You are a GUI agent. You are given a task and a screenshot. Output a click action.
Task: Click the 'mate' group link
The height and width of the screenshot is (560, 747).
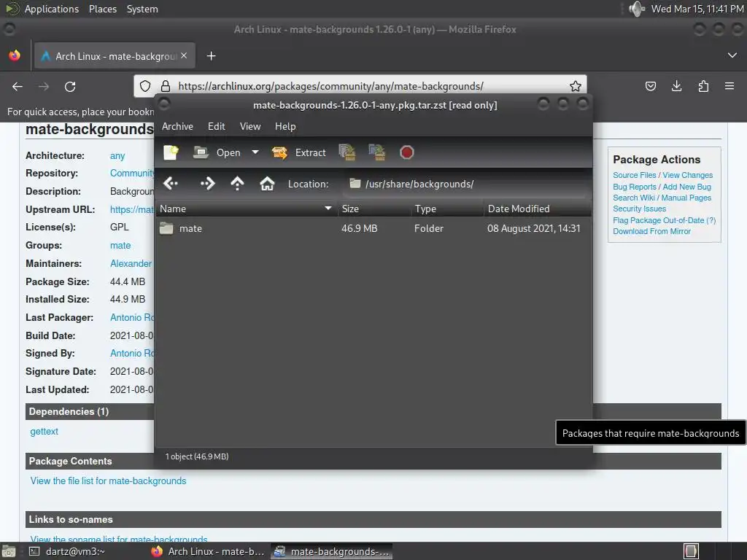click(120, 246)
